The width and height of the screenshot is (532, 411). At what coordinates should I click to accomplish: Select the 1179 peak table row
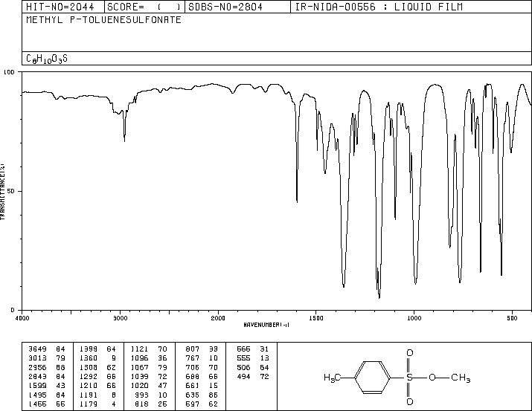click(97, 404)
